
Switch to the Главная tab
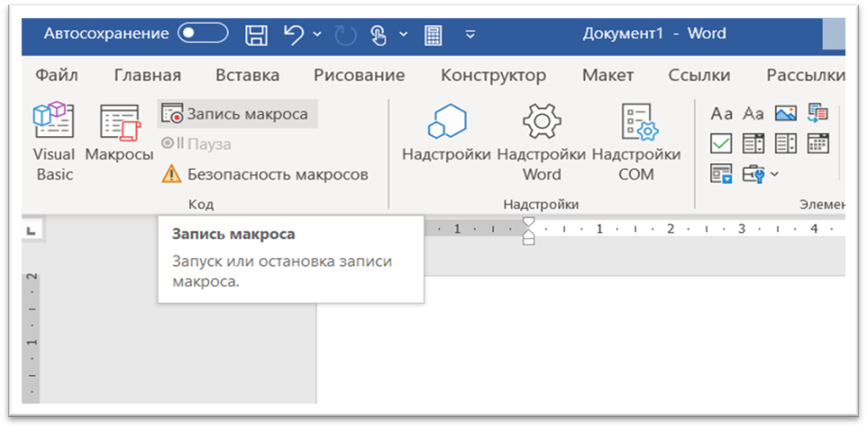click(x=147, y=76)
